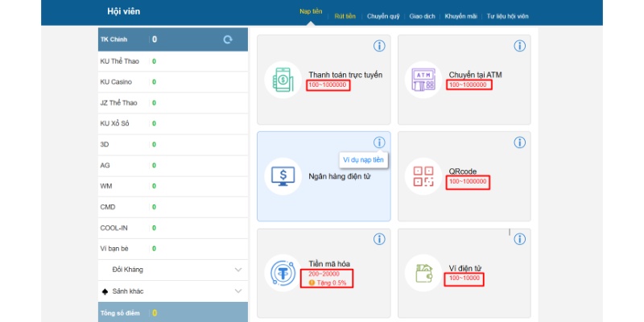The height and width of the screenshot is (322, 644).
Task: Click the 200~20000 limit text
Action: [324, 274]
